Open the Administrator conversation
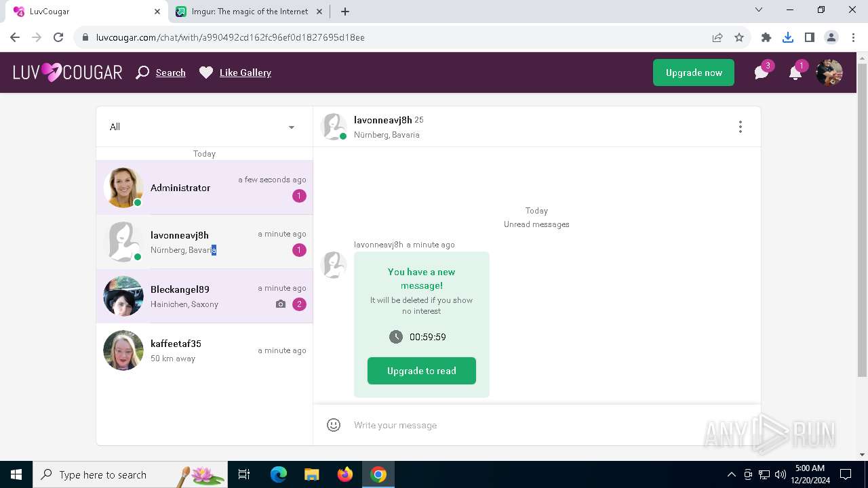The image size is (868, 488). [204, 188]
